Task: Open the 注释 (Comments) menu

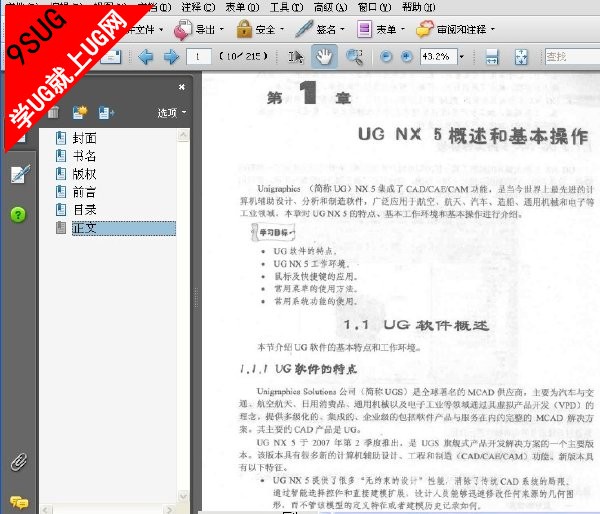Action: coord(198,7)
